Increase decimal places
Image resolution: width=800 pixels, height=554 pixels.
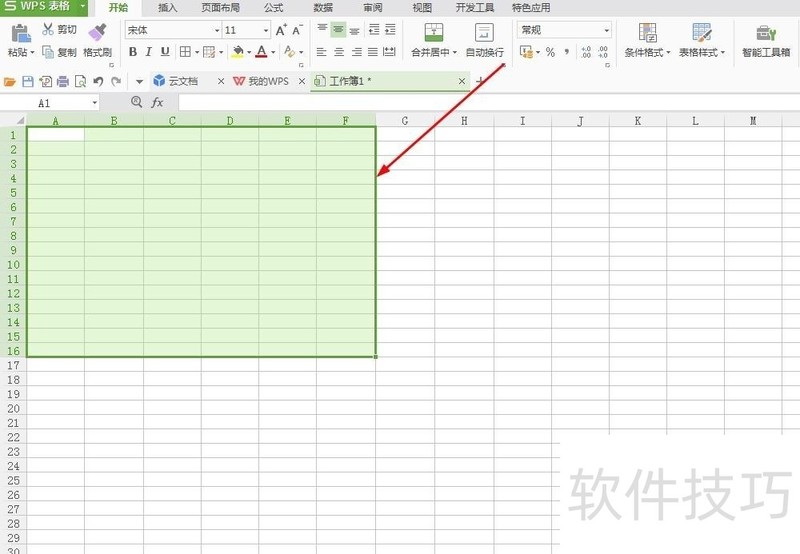(586, 52)
